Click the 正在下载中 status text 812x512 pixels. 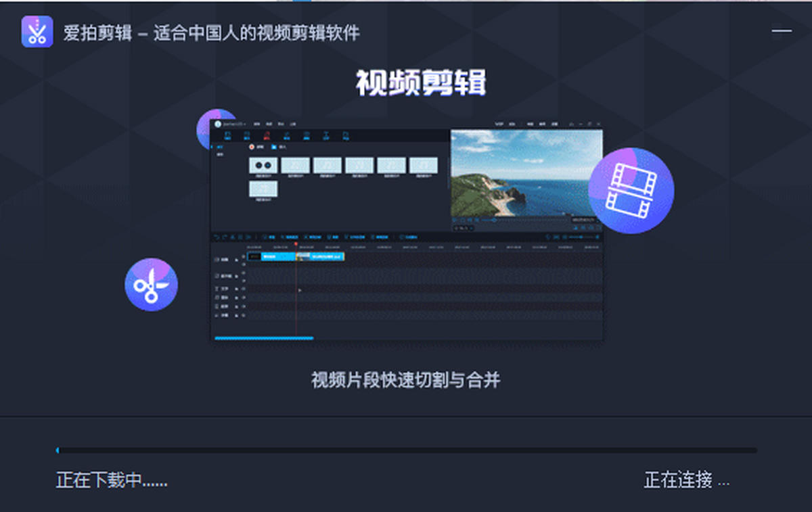click(x=112, y=481)
